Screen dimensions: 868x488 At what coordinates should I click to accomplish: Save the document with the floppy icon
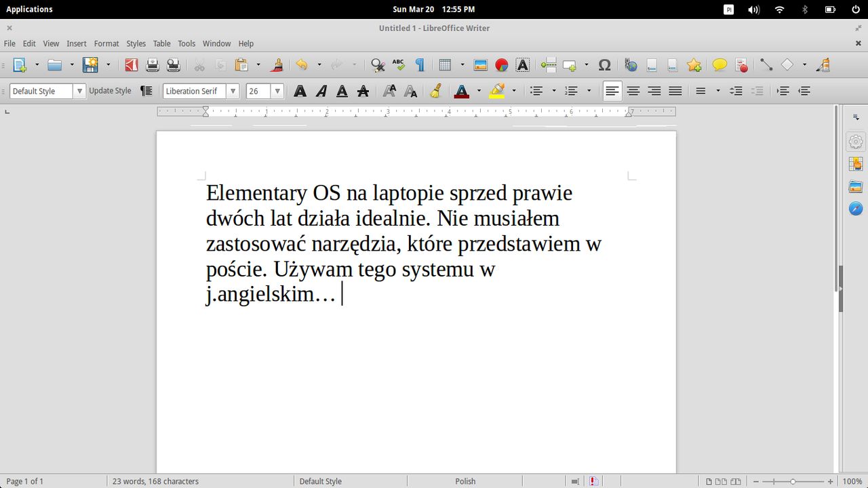[90, 65]
